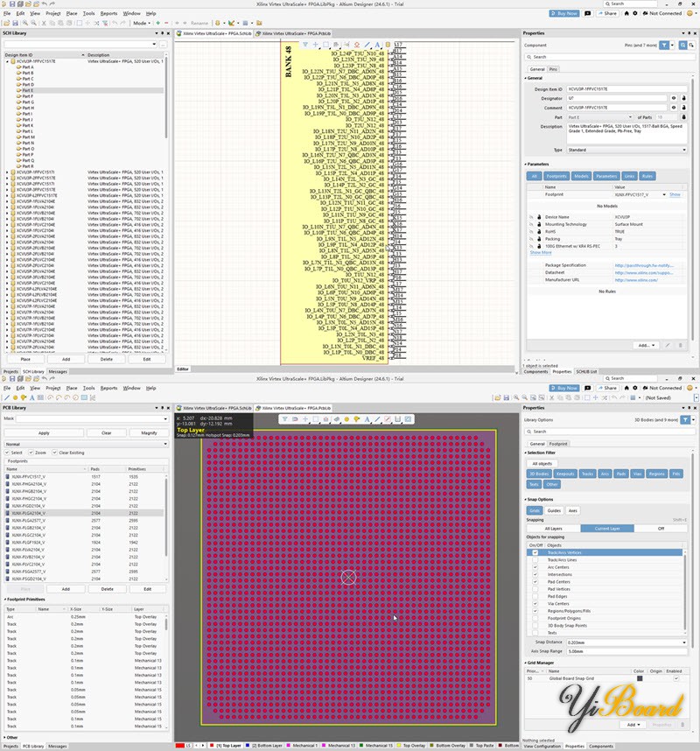The height and width of the screenshot is (751, 700).
Task: Click the Magnify button in PCB Library panel
Action: 149,433
